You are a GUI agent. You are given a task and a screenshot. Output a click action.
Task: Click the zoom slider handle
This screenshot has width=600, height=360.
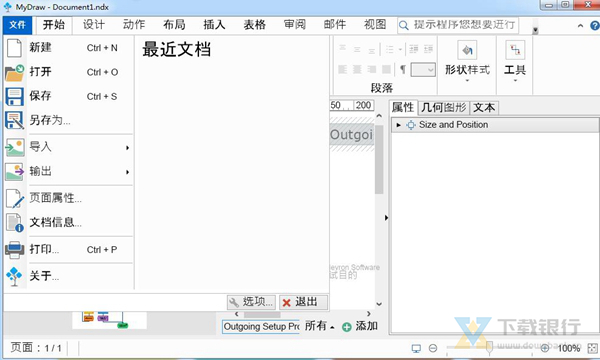point(489,347)
